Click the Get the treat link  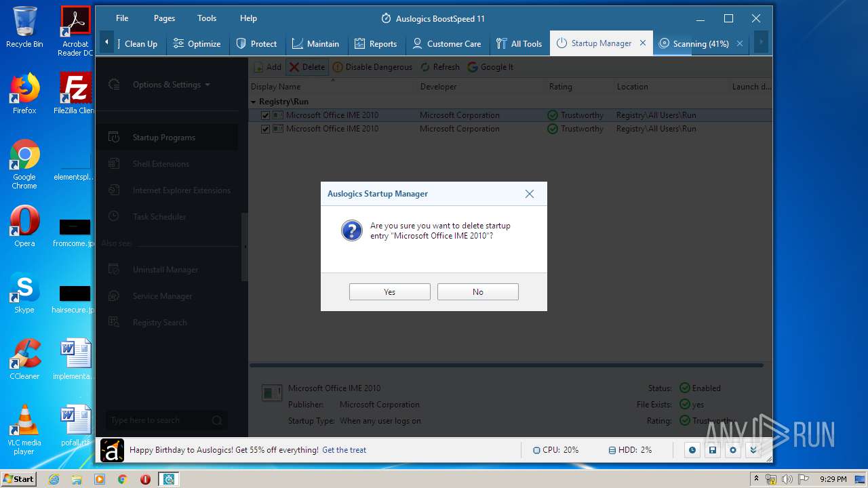[x=344, y=450]
